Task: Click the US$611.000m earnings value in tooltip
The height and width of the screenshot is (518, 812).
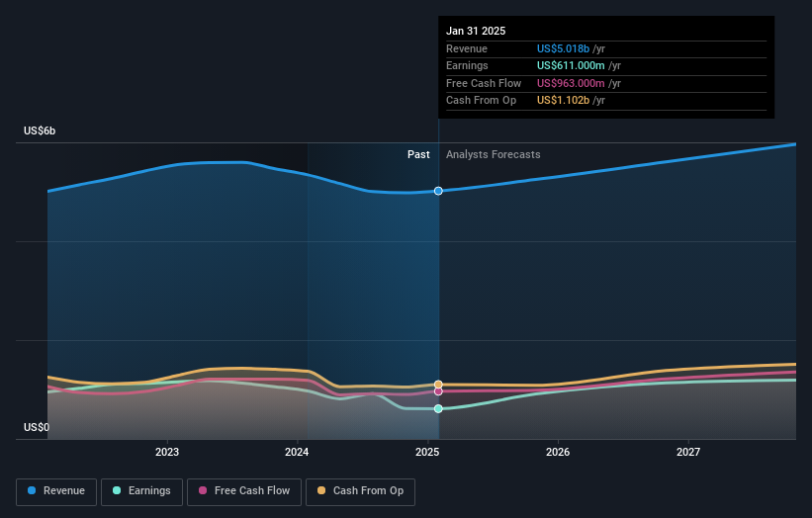Action: tap(571, 65)
